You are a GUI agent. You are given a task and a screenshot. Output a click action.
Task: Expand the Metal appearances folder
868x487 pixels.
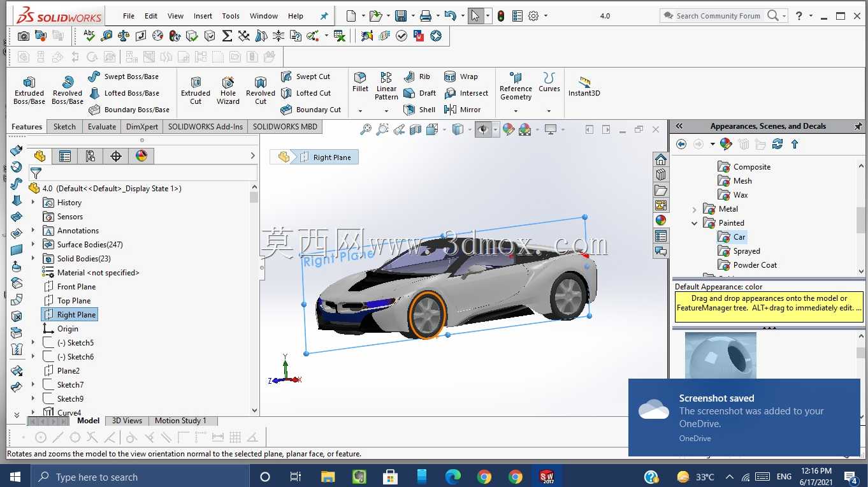coord(695,209)
